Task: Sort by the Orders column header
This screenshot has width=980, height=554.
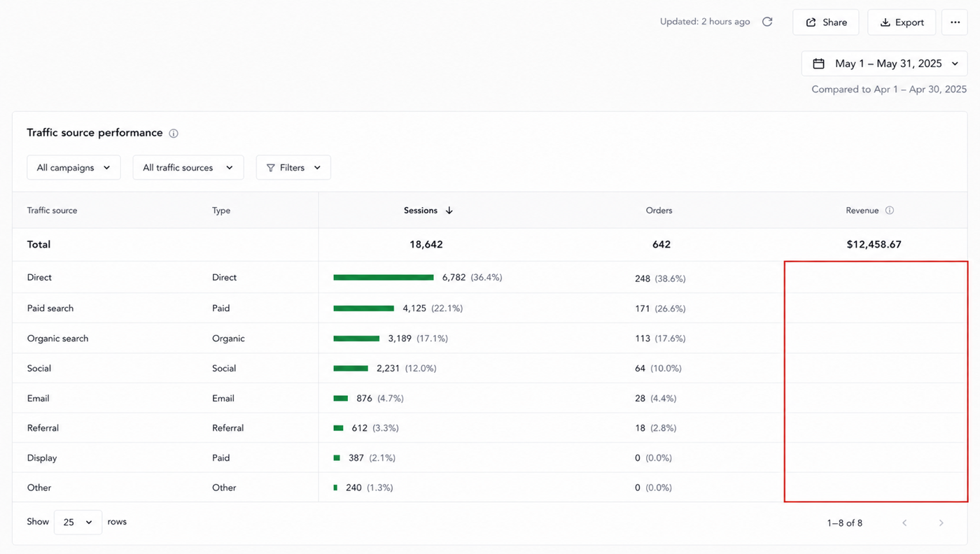Action: (x=659, y=211)
